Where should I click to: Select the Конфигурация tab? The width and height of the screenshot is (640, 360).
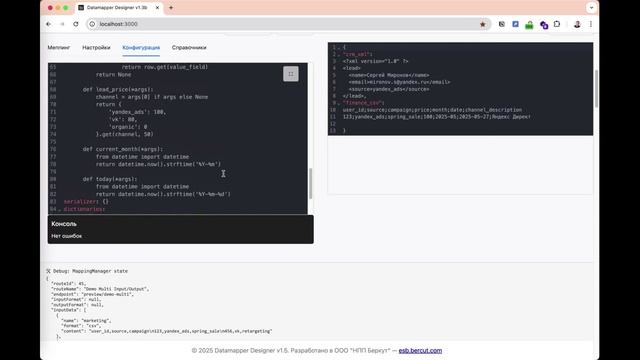141,47
